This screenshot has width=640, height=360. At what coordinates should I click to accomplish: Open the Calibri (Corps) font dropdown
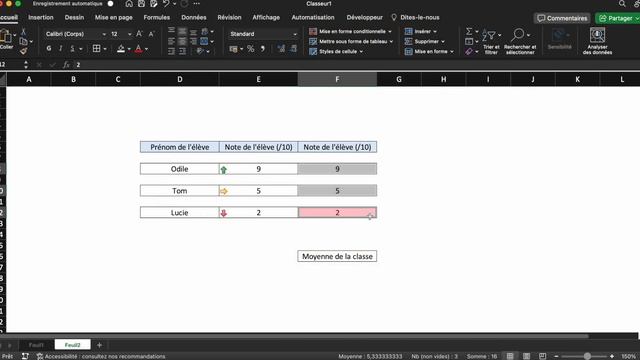coord(104,34)
